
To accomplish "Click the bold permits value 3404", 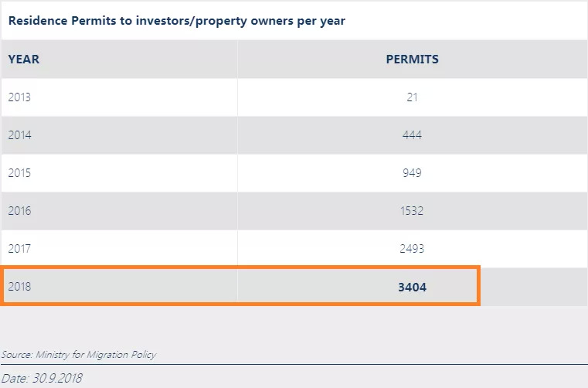I will 412,288.
